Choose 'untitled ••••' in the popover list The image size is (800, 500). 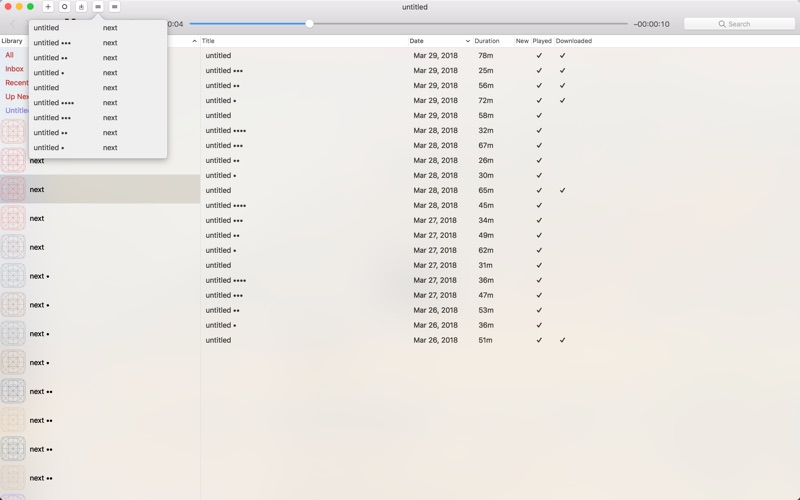coord(54,103)
